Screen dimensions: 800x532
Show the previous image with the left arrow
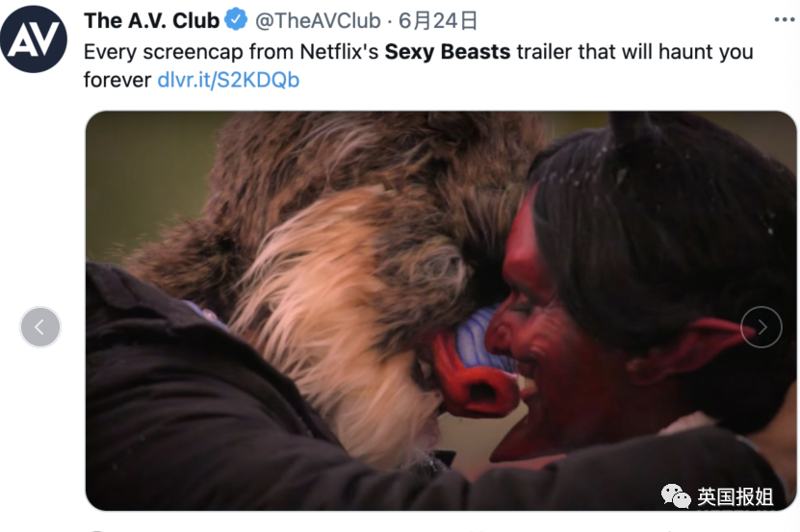(40, 327)
